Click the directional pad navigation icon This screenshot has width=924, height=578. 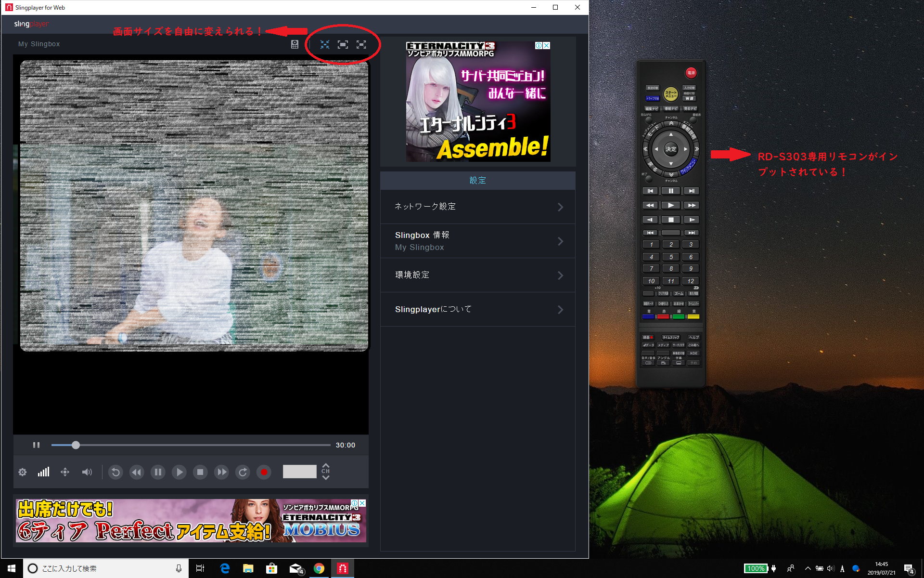(x=65, y=472)
